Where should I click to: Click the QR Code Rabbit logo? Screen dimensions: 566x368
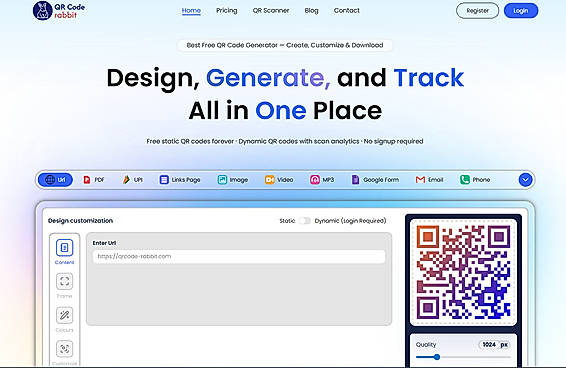pos(59,10)
